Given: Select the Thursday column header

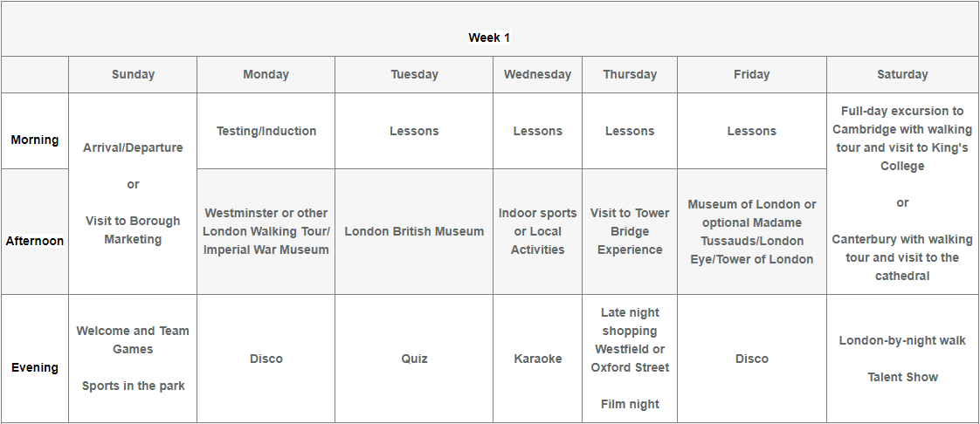Looking at the screenshot, I should tap(630, 75).
